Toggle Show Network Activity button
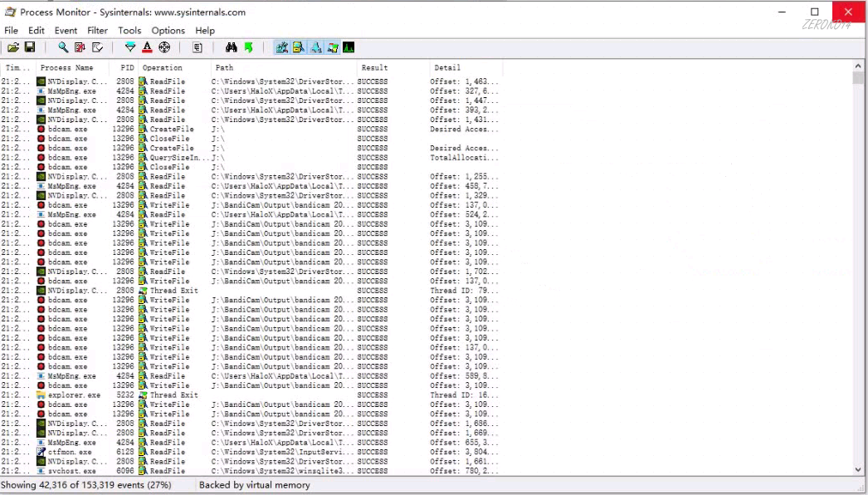The height and width of the screenshot is (495, 868). click(315, 47)
